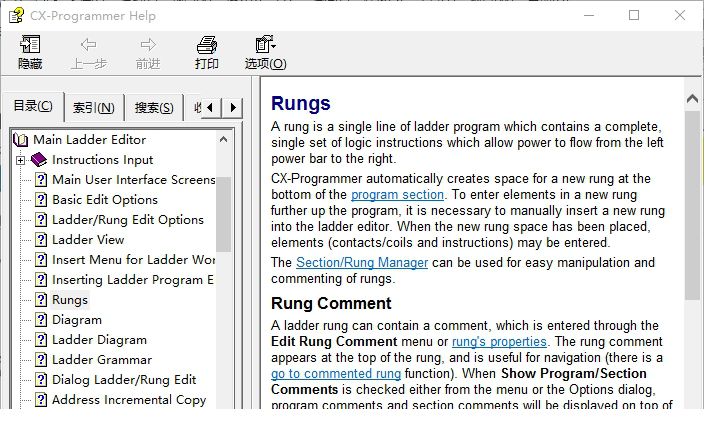Viewport: 704px width, 425px height.
Task: Expand the Instructions Input tree node
Action: (20, 160)
